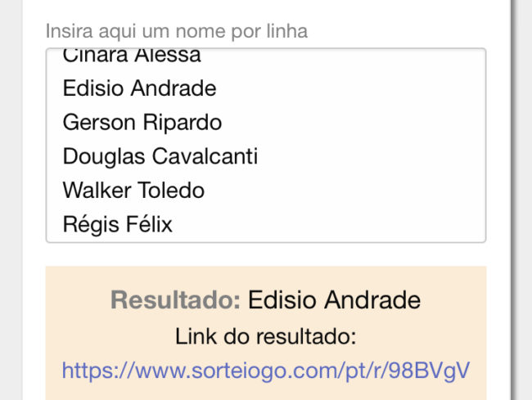The image size is (532, 400).
Task: Click the partially visible Cinara Alessa line
Action: pos(132,56)
